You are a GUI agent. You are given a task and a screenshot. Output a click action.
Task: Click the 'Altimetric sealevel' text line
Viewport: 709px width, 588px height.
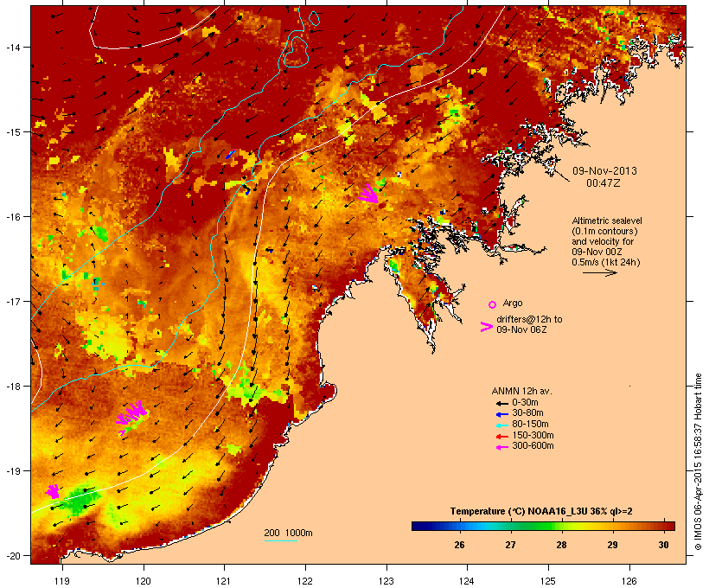pos(607,220)
